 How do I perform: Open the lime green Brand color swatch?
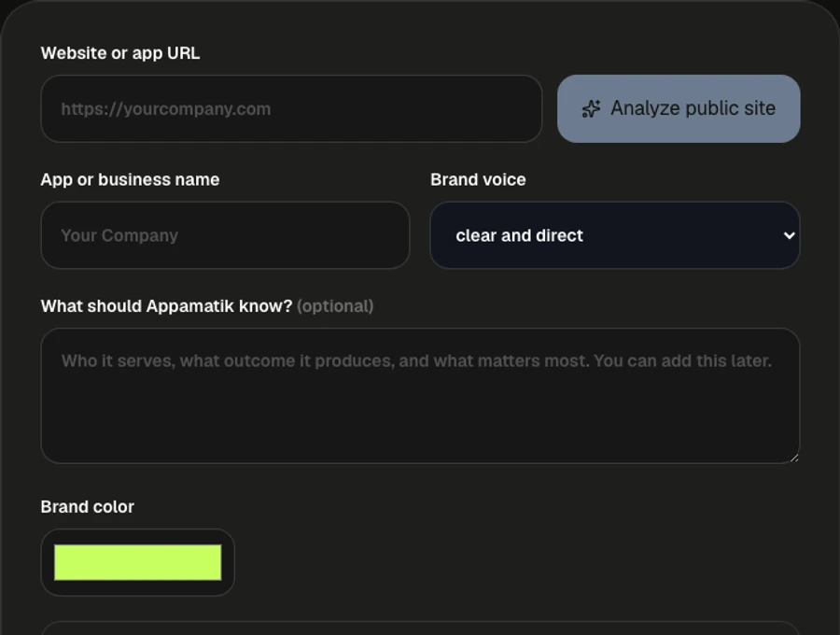pyautogui.click(x=138, y=562)
